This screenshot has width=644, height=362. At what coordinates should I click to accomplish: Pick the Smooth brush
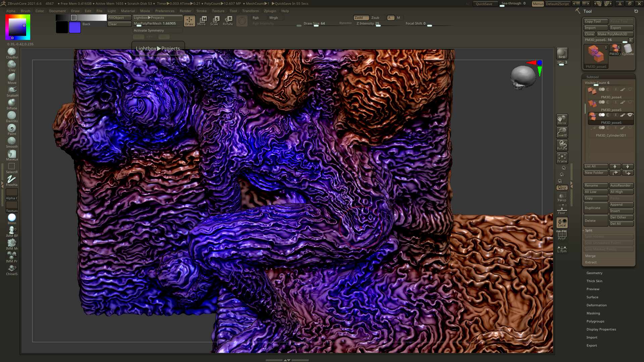click(12, 141)
